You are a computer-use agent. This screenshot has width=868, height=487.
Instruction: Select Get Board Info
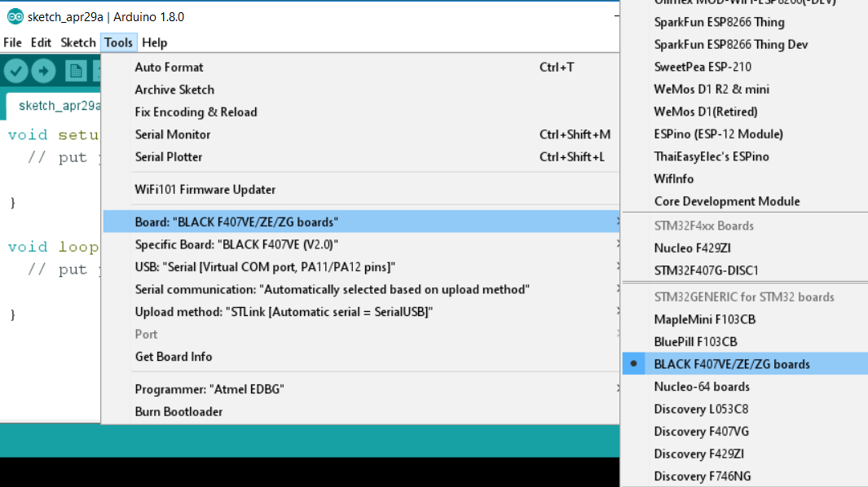point(361,357)
